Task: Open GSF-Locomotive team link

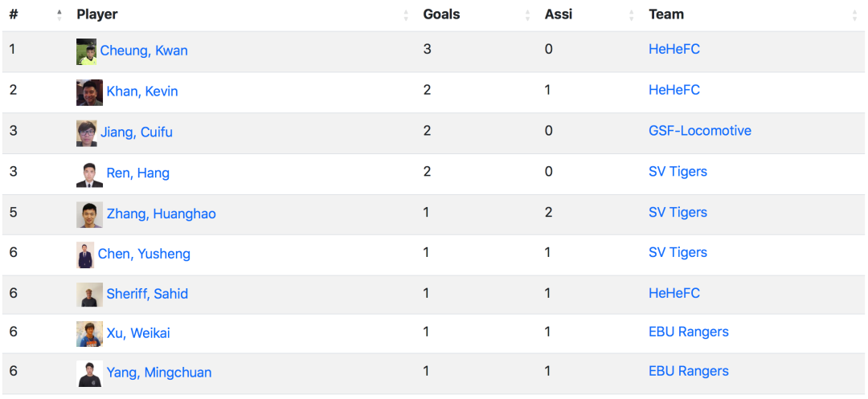Action: [700, 131]
